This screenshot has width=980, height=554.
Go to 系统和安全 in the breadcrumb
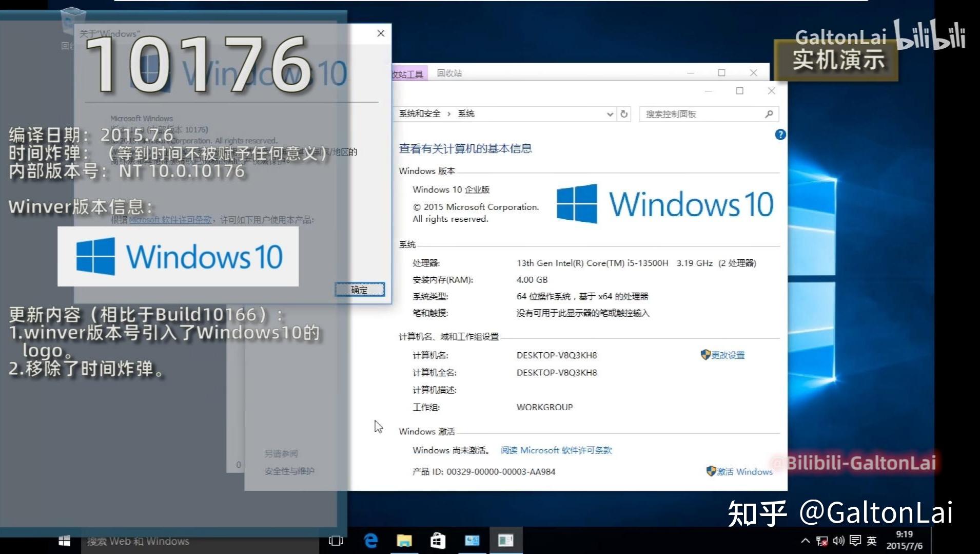tap(420, 114)
